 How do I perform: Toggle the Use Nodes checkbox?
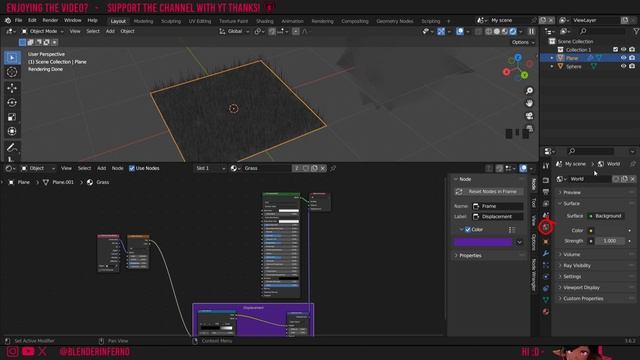coord(132,168)
